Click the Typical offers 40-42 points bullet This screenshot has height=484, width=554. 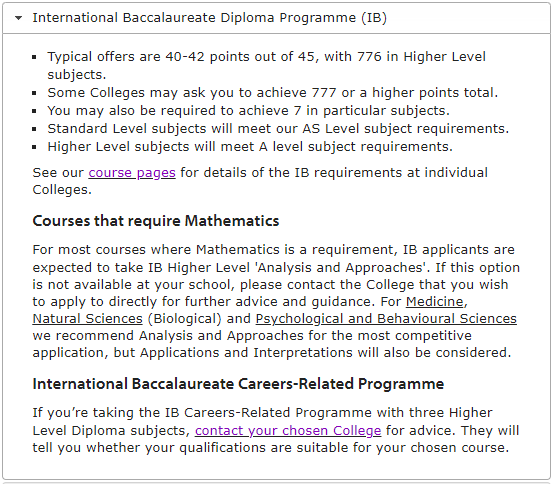click(267, 65)
